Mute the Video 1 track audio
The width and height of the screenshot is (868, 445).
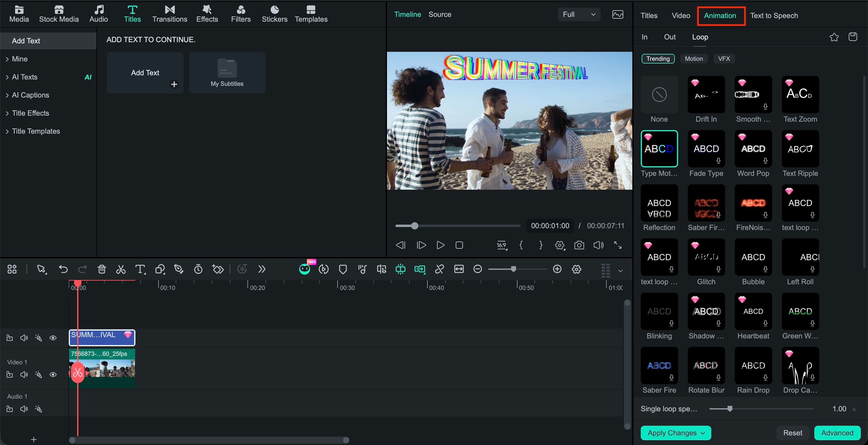pyautogui.click(x=24, y=375)
